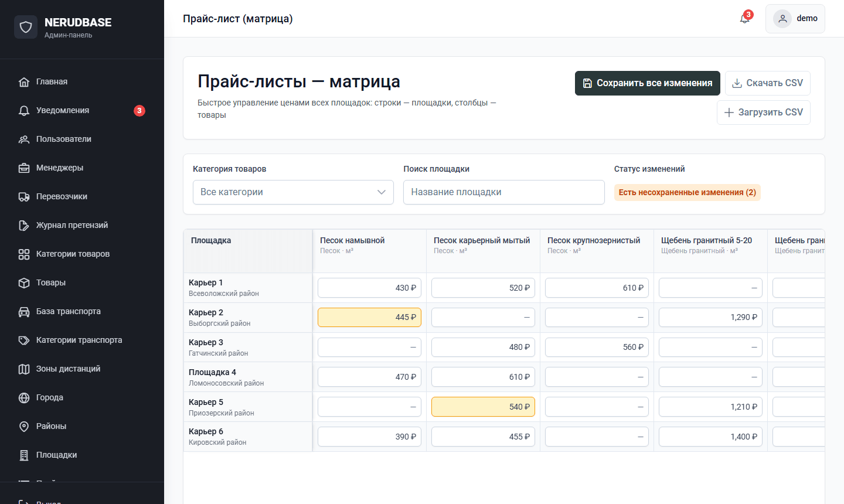Click the Щебень гранитный 5-20 column header
Screen dimensions: 844x504
click(710, 251)
